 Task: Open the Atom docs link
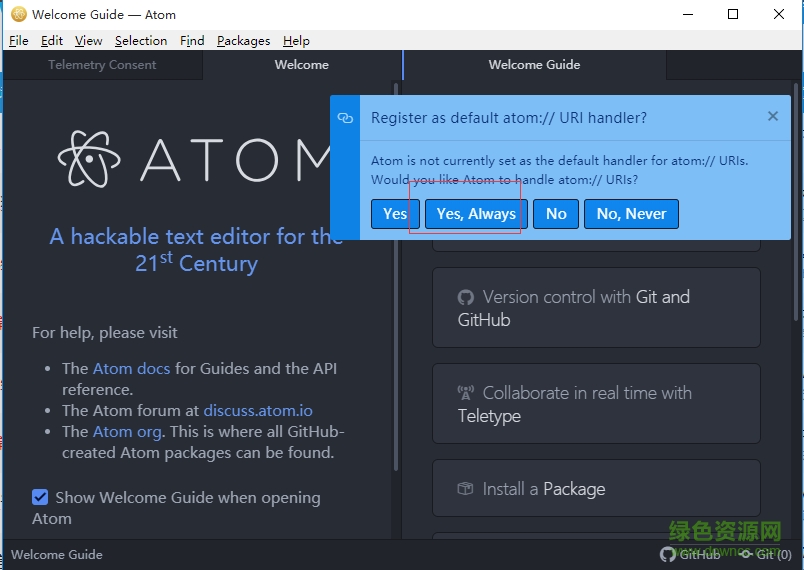coord(131,368)
